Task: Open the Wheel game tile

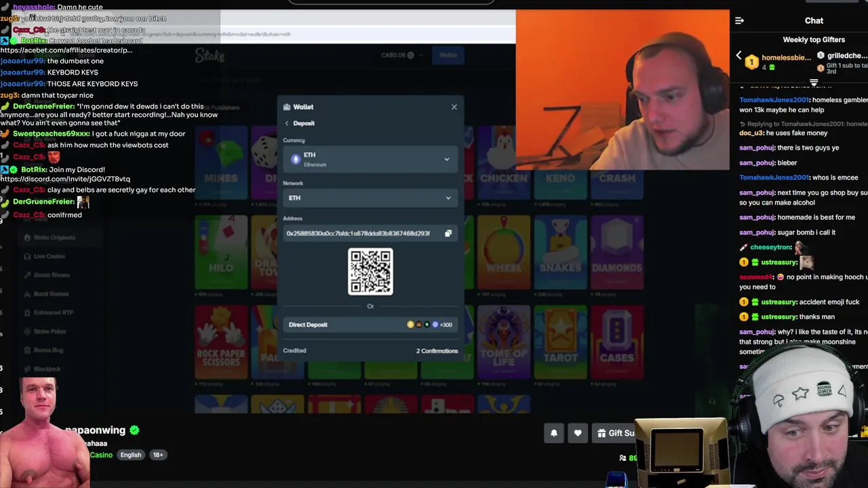Action: pos(504,251)
